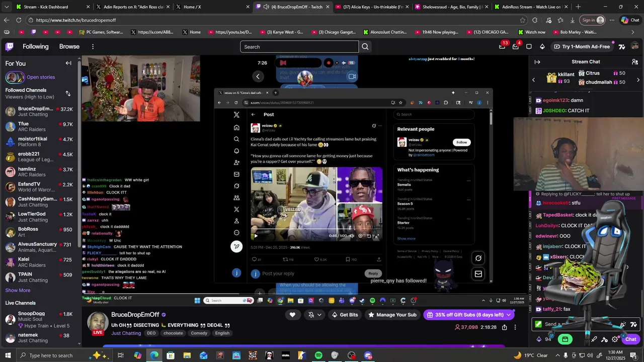The image size is (644, 362).
Task: Click the Twitch logo home icon
Action: pos(9,47)
